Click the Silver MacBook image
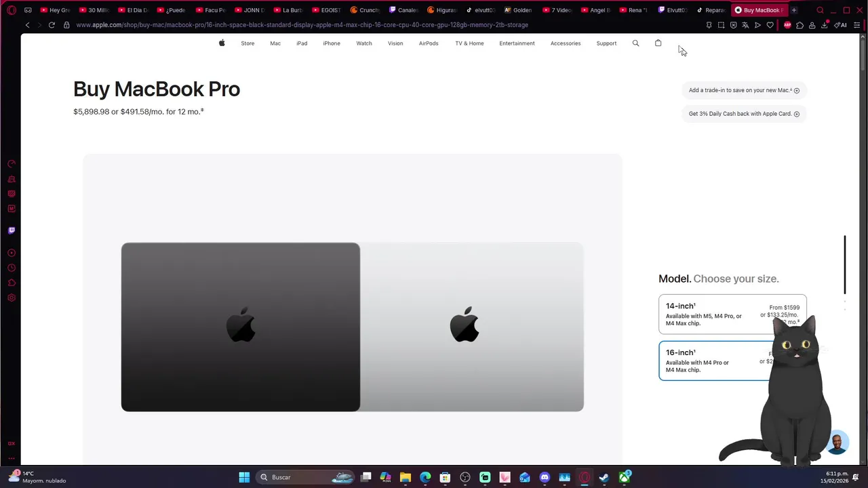868x488 pixels. point(472,327)
